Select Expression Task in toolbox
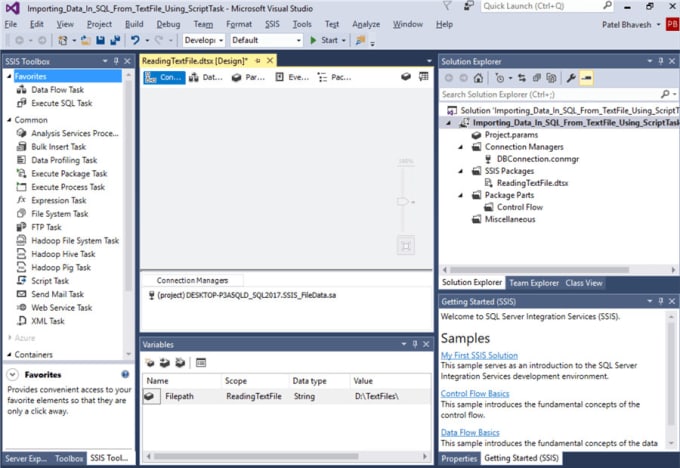Screen dimensions: 680x468 (59, 200)
